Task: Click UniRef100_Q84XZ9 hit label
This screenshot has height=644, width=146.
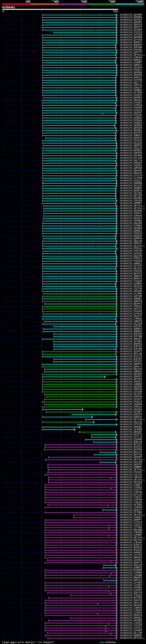Action: pos(131,173)
